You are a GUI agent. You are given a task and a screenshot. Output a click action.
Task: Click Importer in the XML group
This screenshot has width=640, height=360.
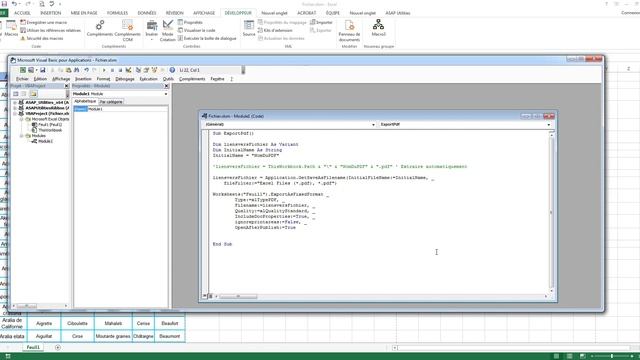(x=321, y=22)
